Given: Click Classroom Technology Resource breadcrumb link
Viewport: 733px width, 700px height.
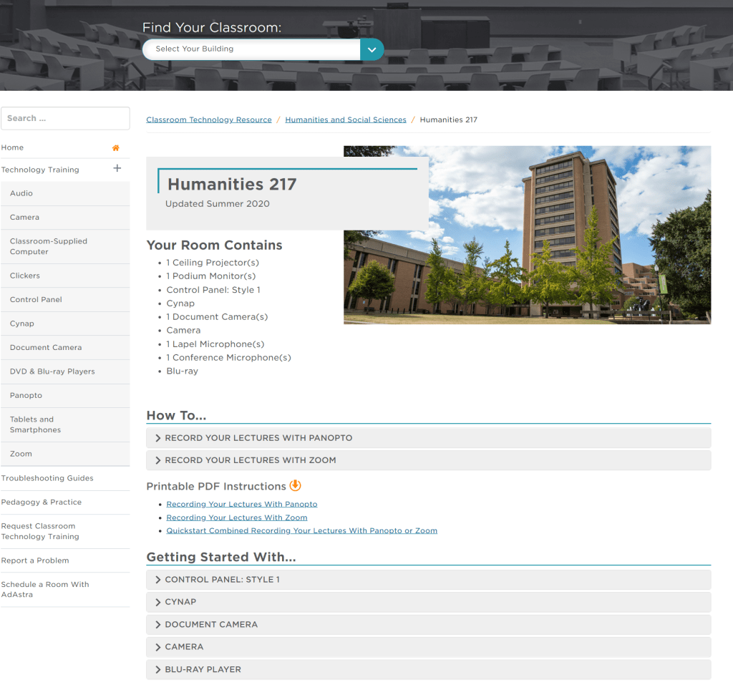Looking at the screenshot, I should [209, 120].
